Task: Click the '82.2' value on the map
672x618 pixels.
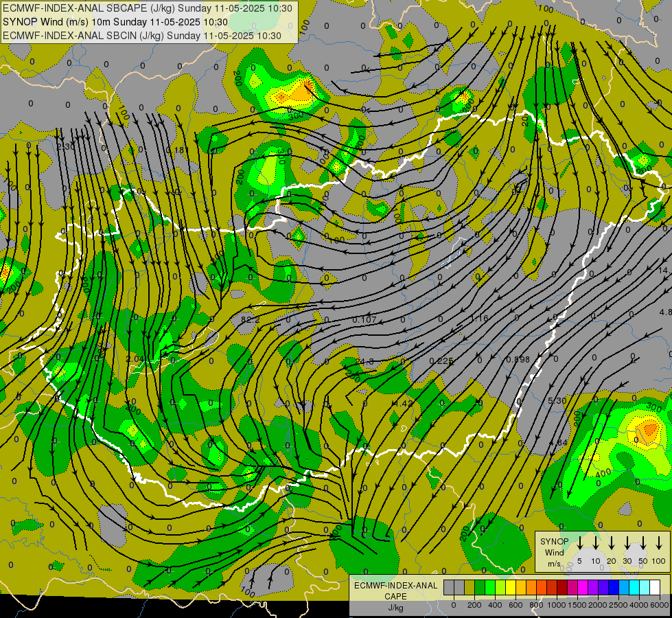Action: [251, 319]
